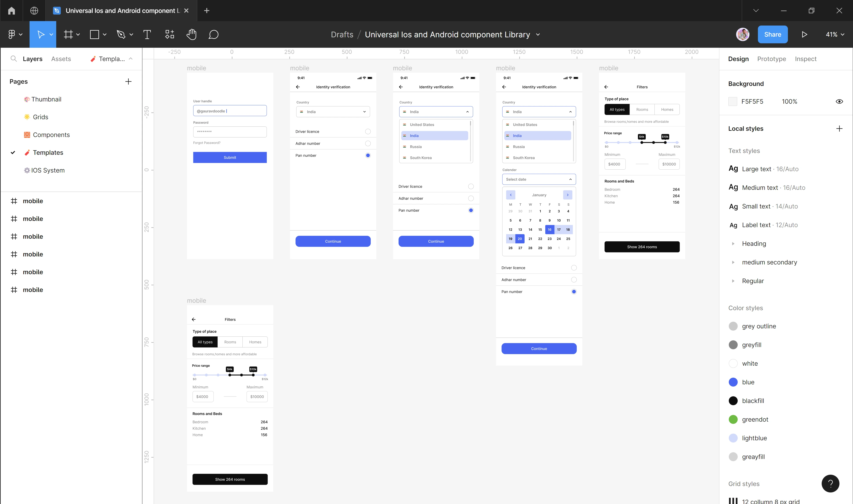Select the Pen tool
The height and width of the screenshot is (504, 853).
click(x=121, y=34)
